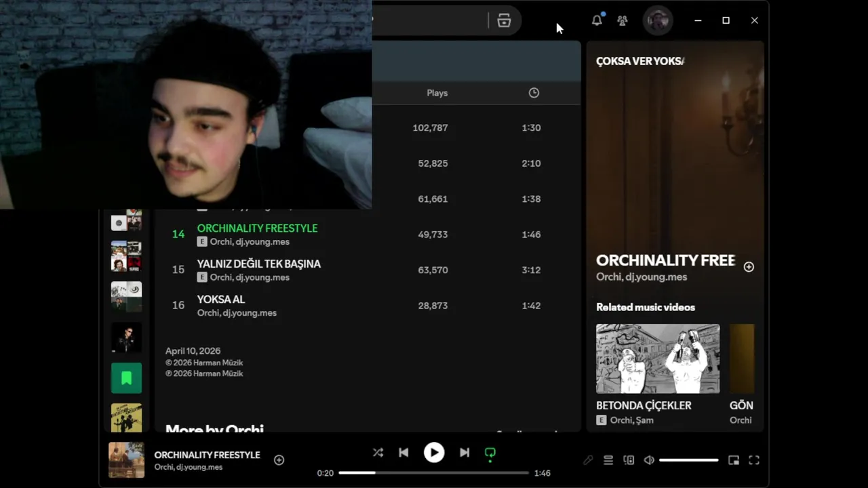Sort tracks by the Plays column header
Image resolution: width=868 pixels, height=488 pixels.
(437, 93)
